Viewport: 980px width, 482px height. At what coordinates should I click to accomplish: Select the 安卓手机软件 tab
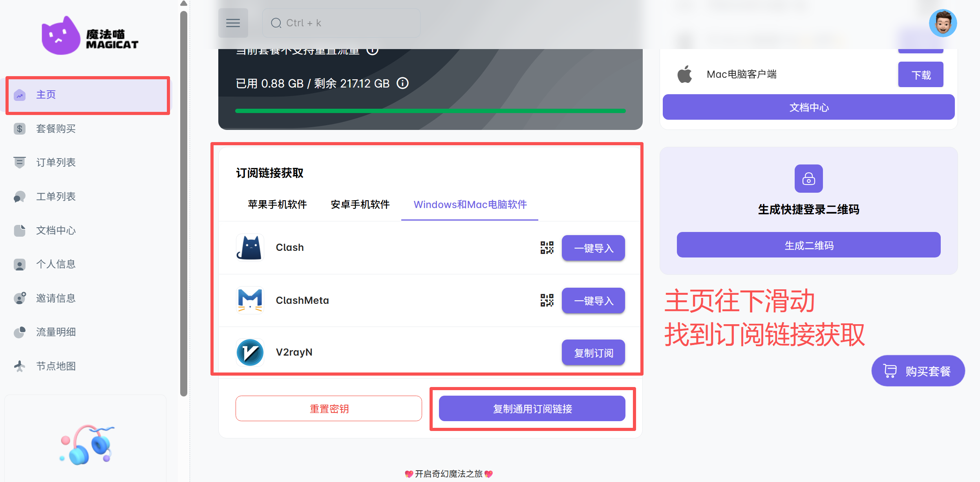pos(360,204)
